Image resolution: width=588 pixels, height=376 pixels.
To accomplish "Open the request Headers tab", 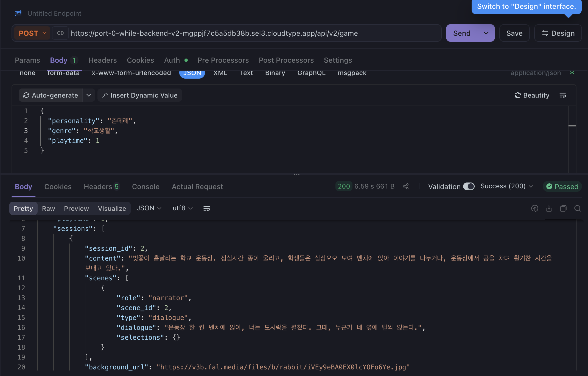I will [103, 60].
